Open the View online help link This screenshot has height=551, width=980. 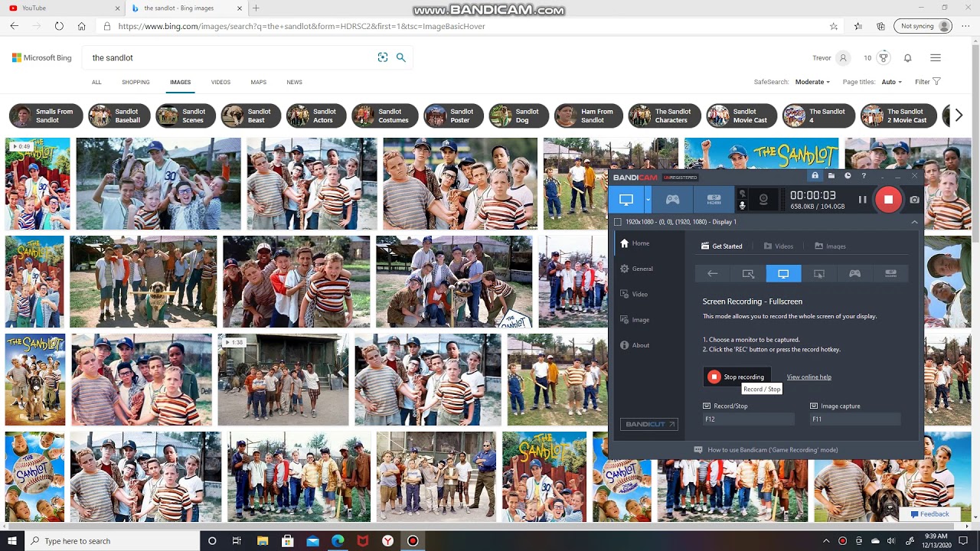[808, 377]
